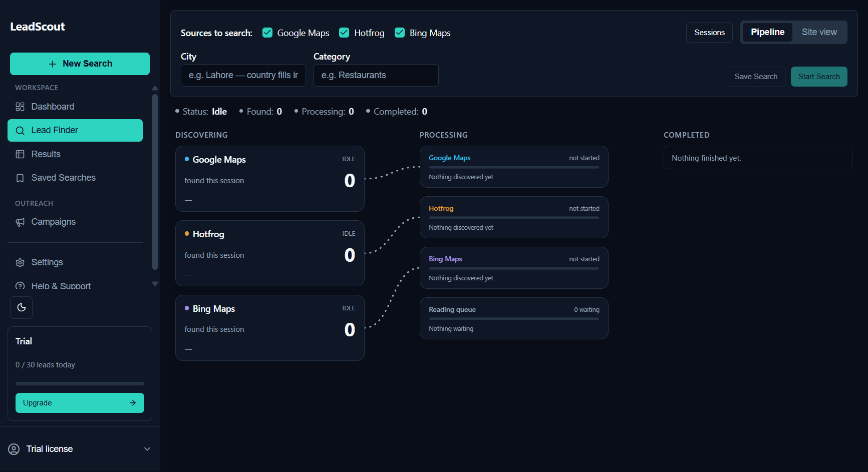Click the orange dot beside Hotfrog card
This screenshot has width=868, height=472.
coord(187,234)
